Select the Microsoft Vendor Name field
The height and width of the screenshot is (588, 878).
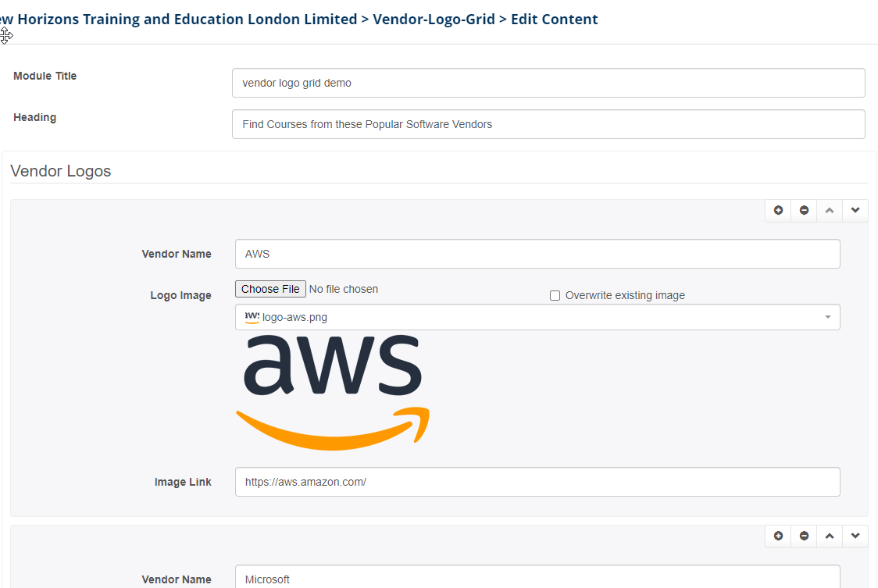(x=537, y=579)
